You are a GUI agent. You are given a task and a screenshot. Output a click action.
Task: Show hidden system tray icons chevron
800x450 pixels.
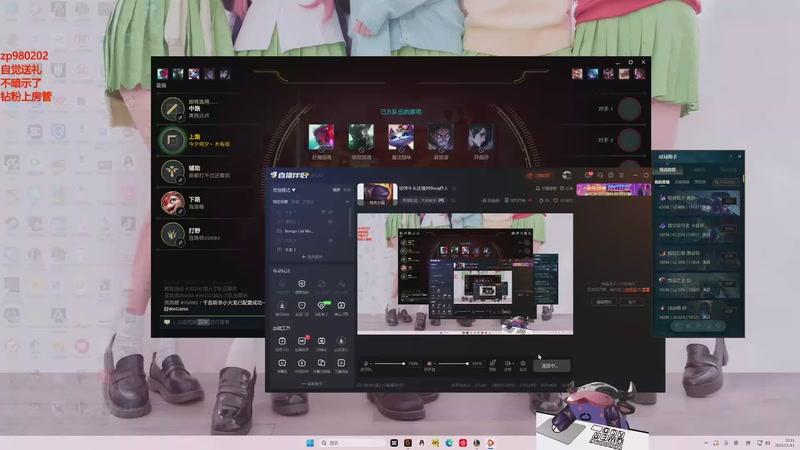tap(706, 443)
